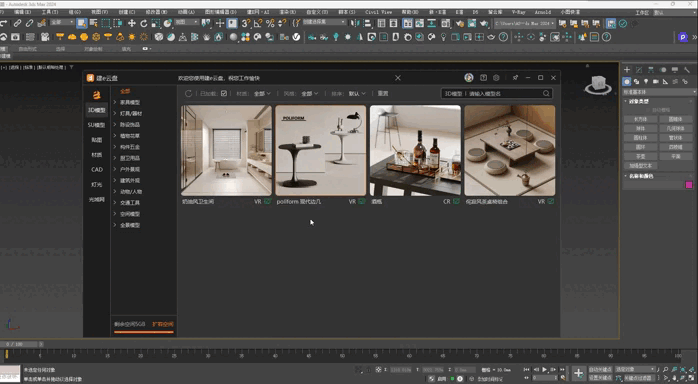Image resolution: width=698 pixels, height=384 pixels.
Task: Switch to the 3D模型 tab
Action: click(97, 110)
